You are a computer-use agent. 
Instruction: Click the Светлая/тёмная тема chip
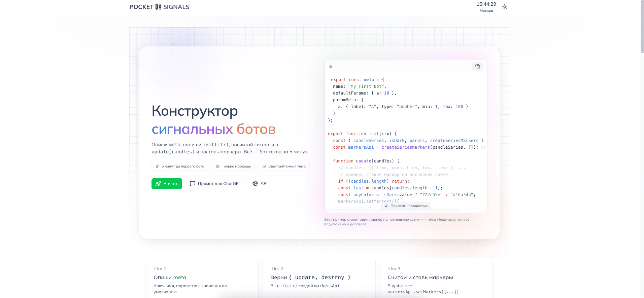[284, 166]
